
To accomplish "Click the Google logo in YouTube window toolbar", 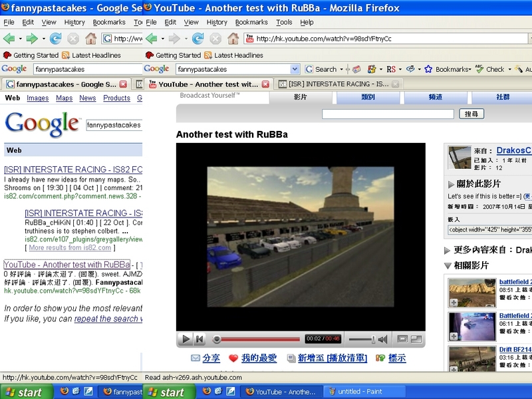I will 156,69.
